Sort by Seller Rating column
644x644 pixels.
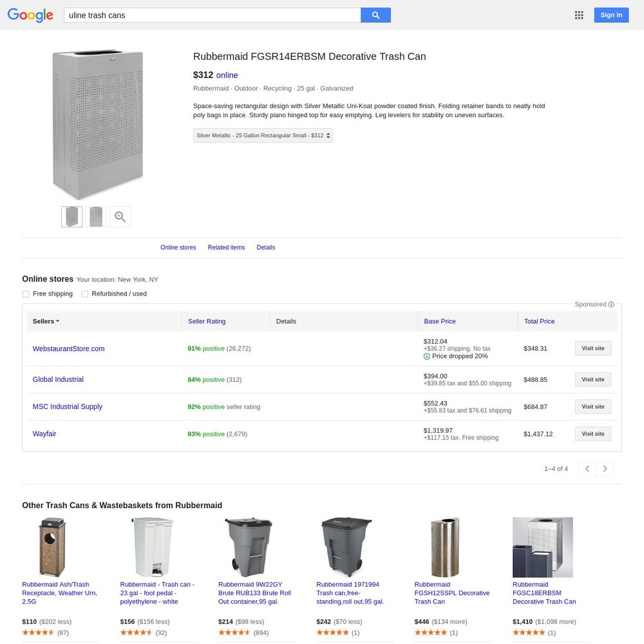pyautogui.click(x=207, y=321)
